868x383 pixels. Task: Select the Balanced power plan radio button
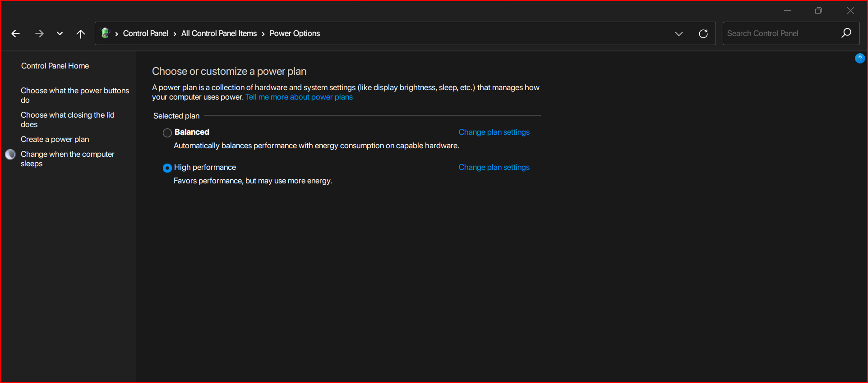tap(167, 133)
